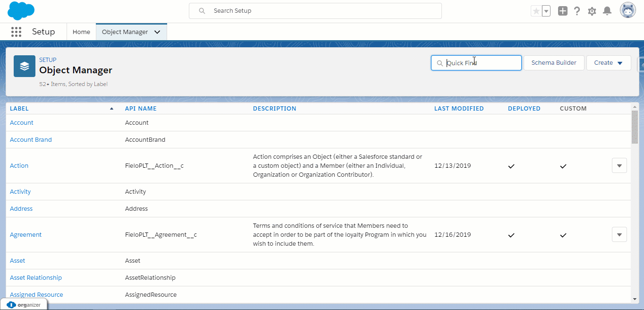Sort by the LABEL column header
This screenshot has height=310, width=644.
(x=19, y=108)
